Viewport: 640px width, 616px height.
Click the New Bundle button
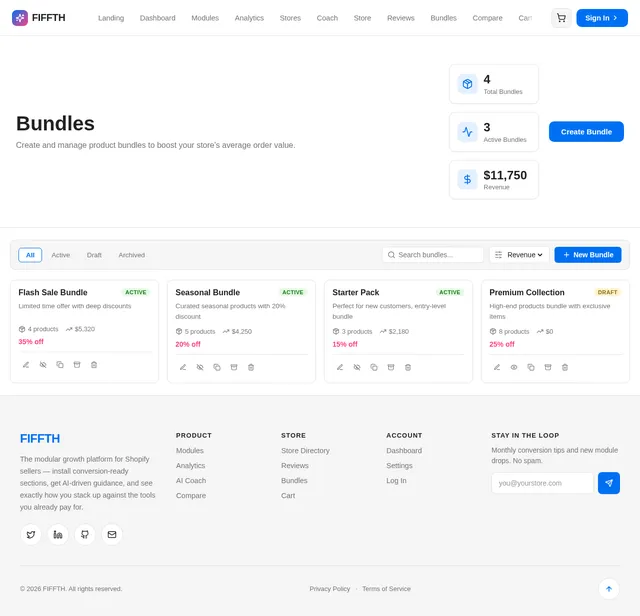[x=588, y=255]
